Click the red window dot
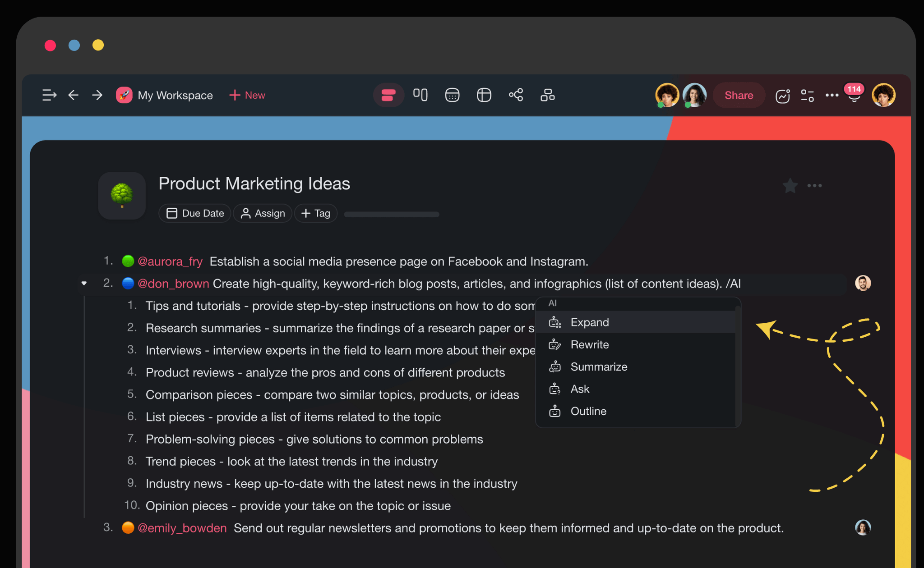The width and height of the screenshot is (924, 568). tap(51, 46)
